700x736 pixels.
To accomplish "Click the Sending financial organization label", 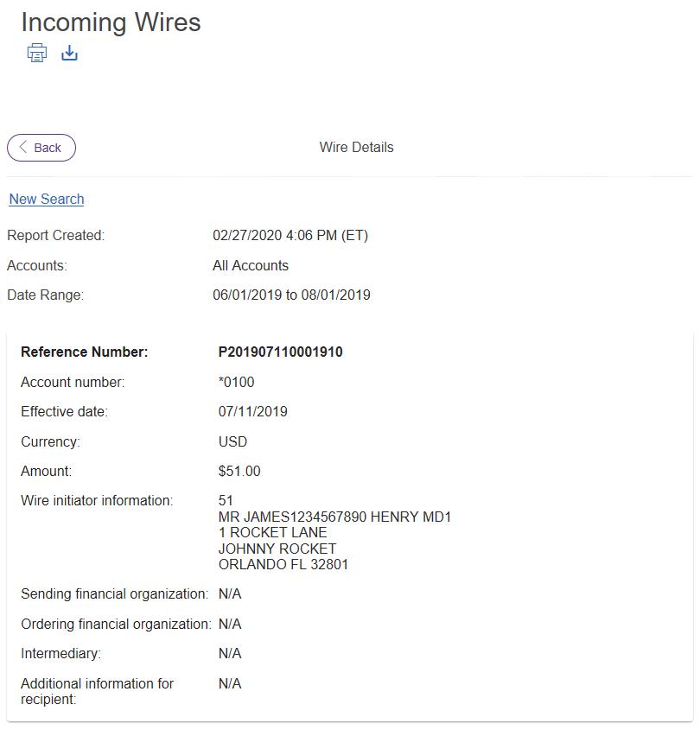I will pos(114,594).
